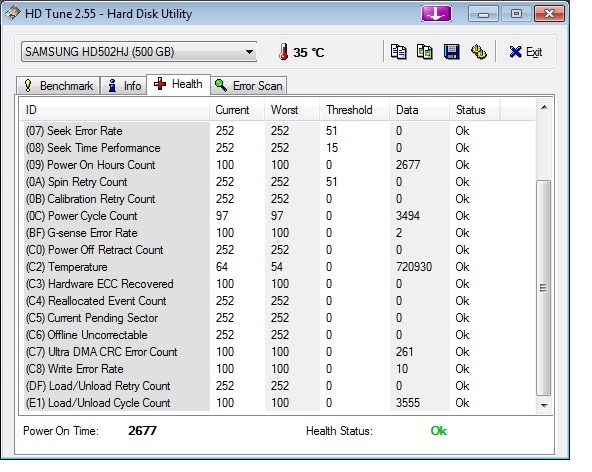Screen dimensions: 592x472
Task: Click the blue X Exit icon
Action: tap(515, 52)
